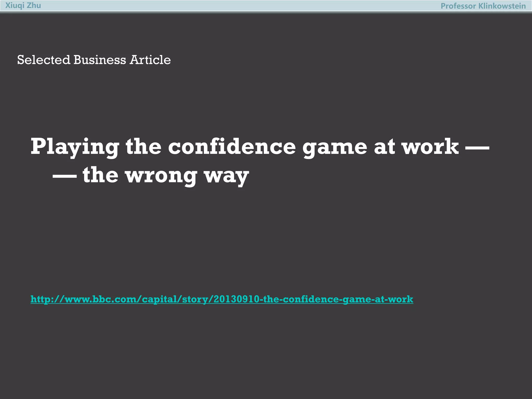532x399 pixels.
Task: Click the word 'Article' in the subtitle
Action: coord(150,60)
